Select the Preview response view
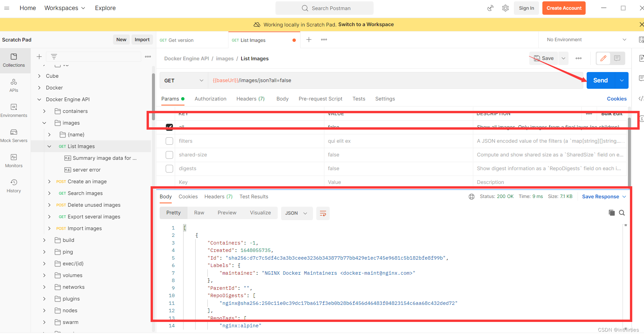Image resolution: width=644 pixels, height=335 pixels. click(227, 213)
